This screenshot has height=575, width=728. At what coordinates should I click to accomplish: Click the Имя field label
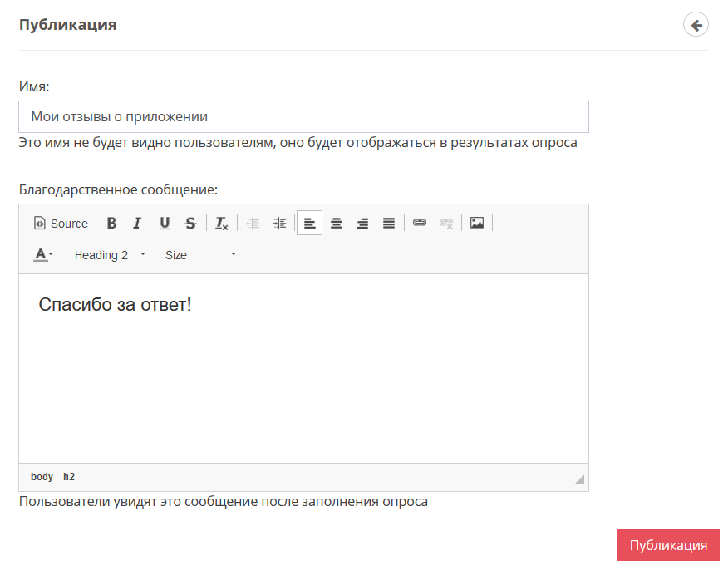click(x=34, y=86)
